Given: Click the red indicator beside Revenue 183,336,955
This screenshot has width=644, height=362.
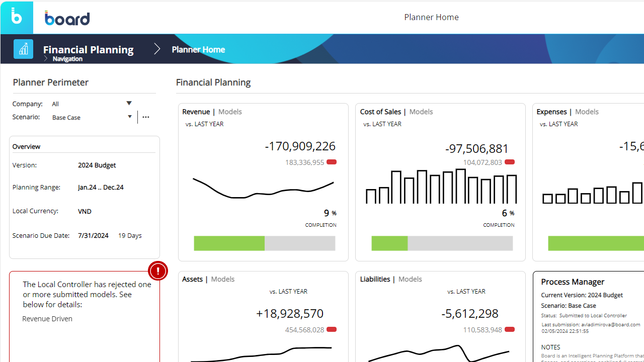Looking at the screenshot, I should 332,162.
